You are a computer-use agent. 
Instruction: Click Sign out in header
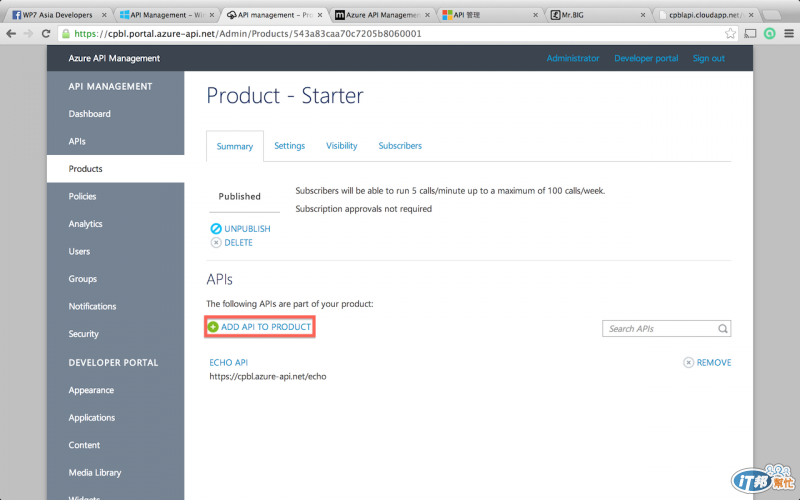[708, 58]
